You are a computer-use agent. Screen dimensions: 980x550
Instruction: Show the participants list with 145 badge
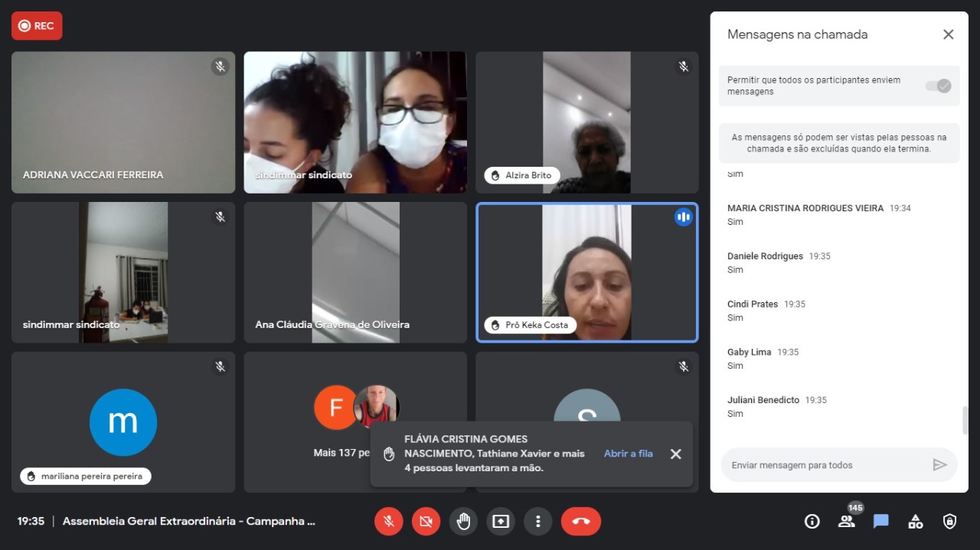click(x=847, y=521)
